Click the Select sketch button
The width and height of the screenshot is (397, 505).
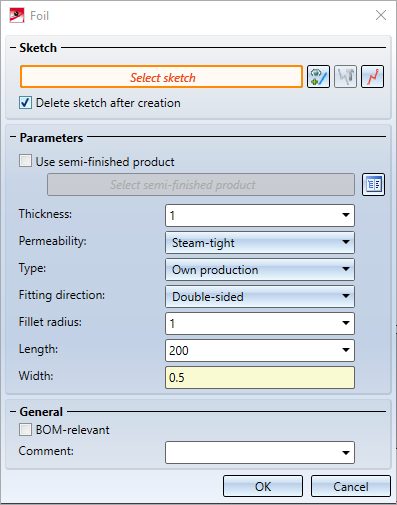(161, 77)
